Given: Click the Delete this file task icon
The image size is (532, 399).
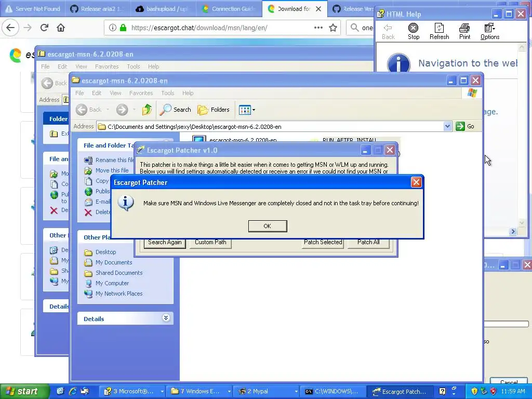Looking at the screenshot, I should tap(88, 212).
